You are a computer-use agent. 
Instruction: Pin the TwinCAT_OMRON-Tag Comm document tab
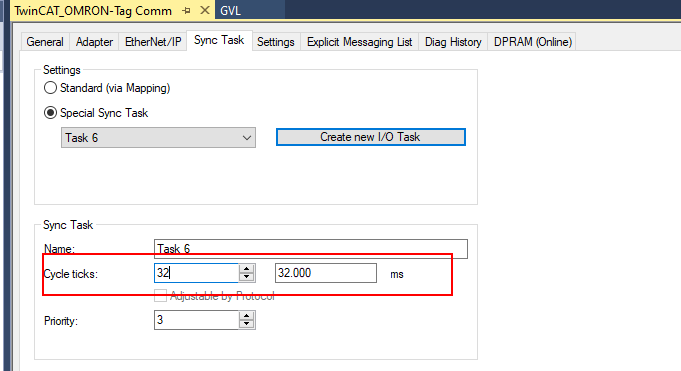click(x=186, y=10)
